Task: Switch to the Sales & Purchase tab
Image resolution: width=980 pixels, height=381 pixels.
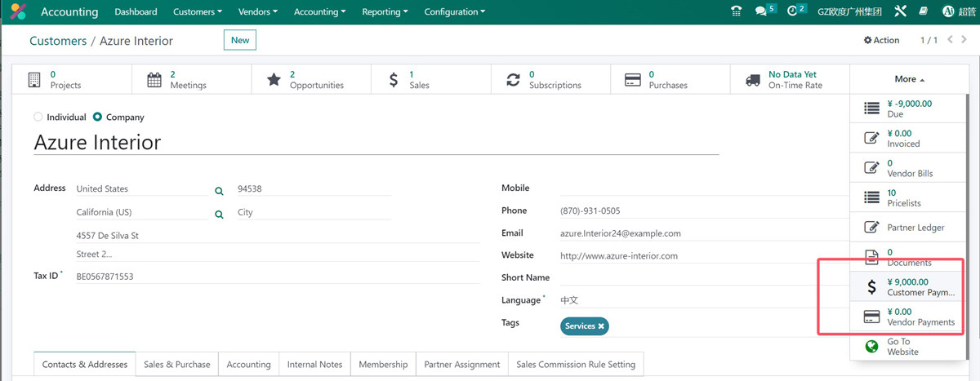Action: 177,365
